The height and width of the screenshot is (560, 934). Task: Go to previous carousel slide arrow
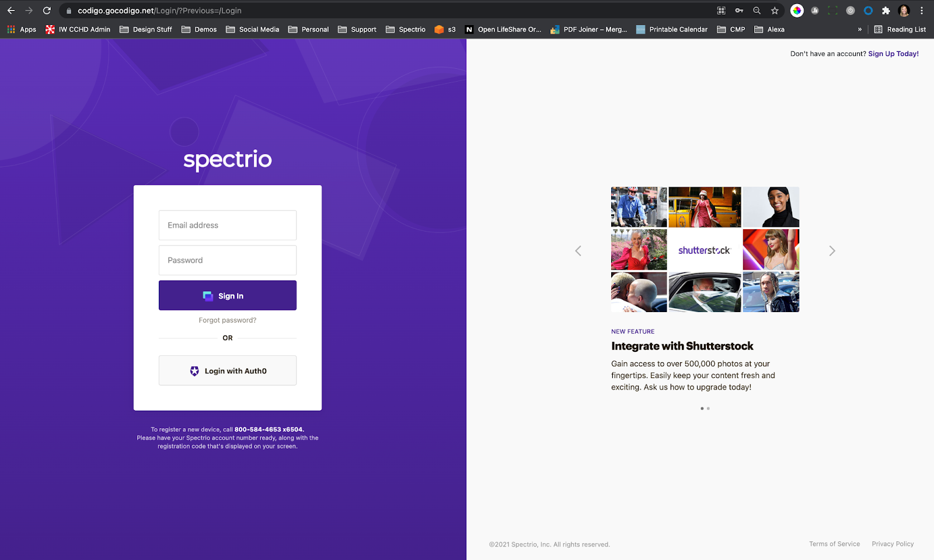[578, 251]
